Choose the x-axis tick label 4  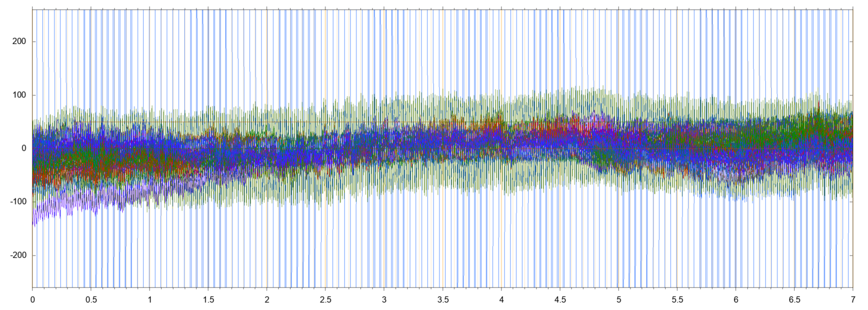[501, 299]
